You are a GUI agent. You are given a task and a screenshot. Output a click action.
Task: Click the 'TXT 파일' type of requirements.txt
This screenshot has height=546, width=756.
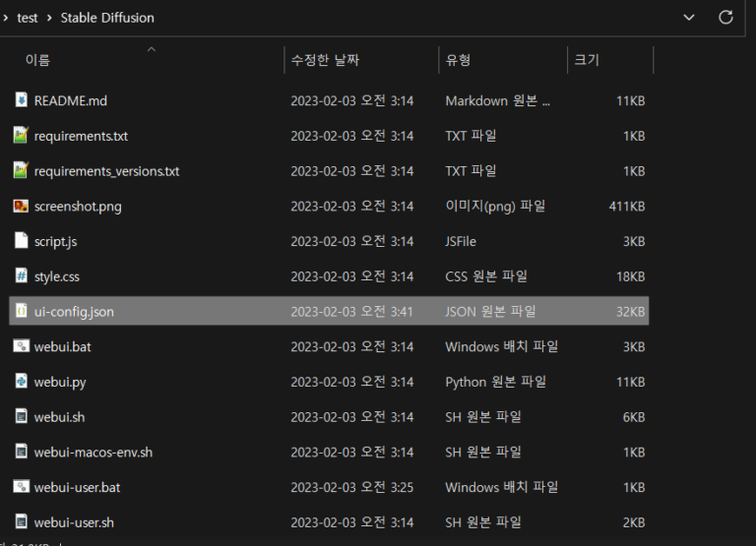tap(471, 136)
